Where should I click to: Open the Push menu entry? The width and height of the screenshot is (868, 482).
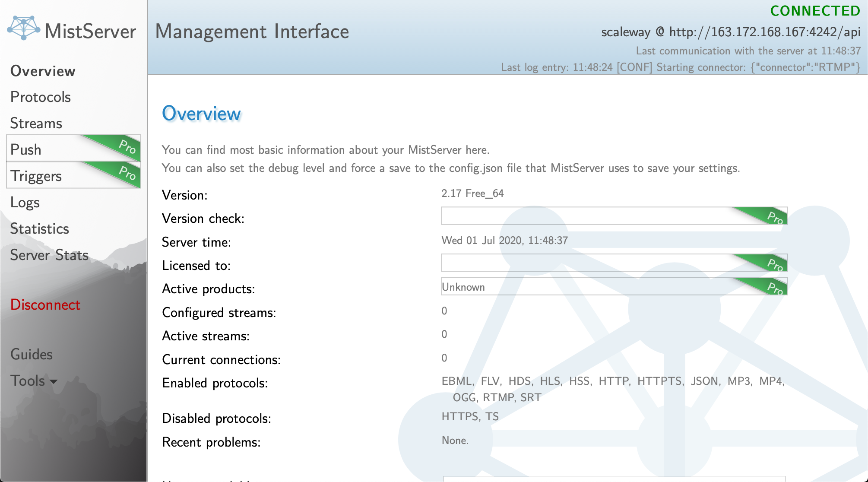point(26,149)
